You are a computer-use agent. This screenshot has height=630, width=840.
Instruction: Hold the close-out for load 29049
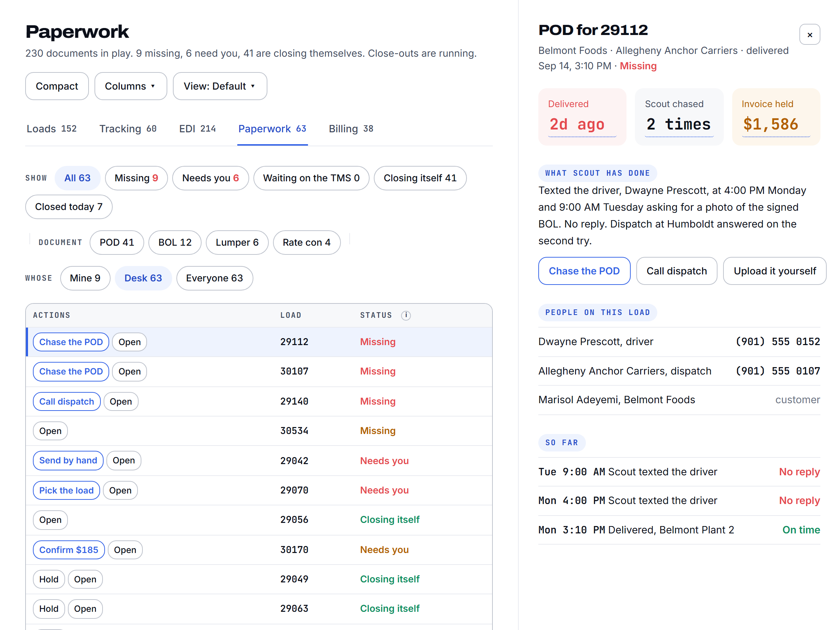pos(49,580)
